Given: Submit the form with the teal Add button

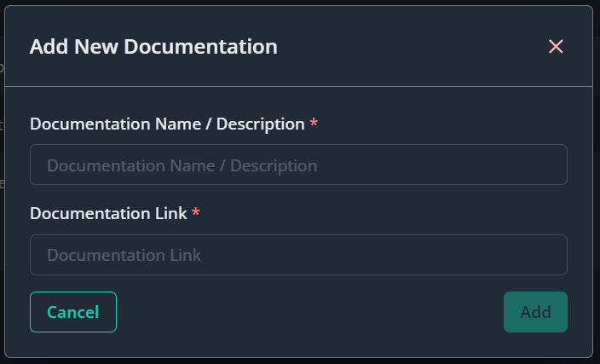Looking at the screenshot, I should click(x=535, y=312).
